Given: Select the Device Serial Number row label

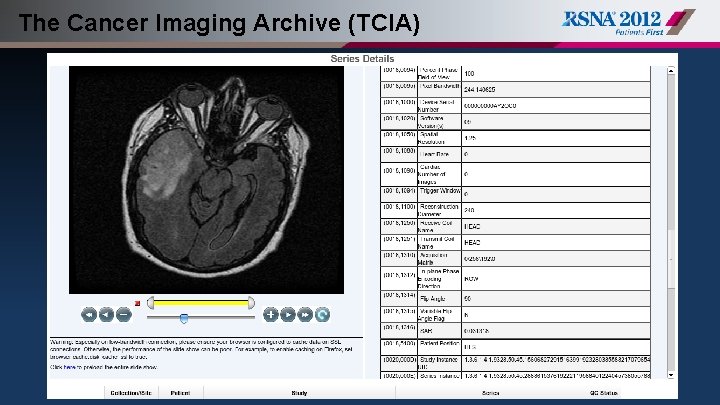Looking at the screenshot, I should pos(436,106).
